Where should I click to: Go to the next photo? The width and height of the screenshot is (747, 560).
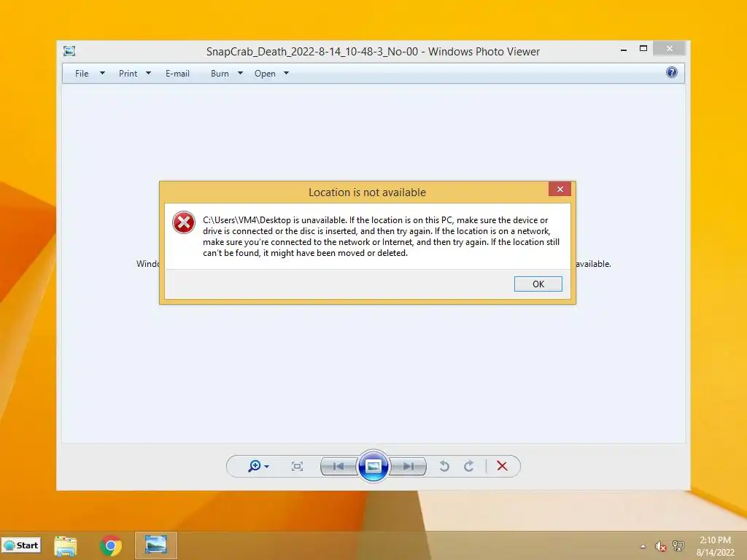click(409, 466)
